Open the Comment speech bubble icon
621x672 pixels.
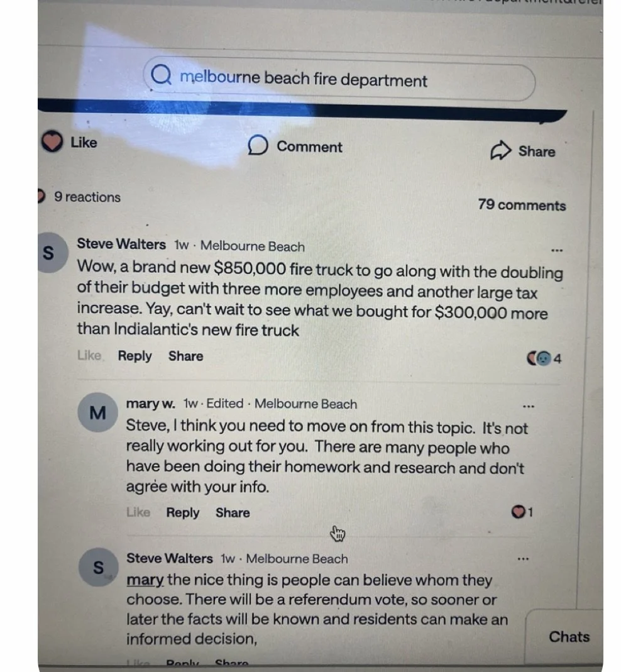pos(258,145)
